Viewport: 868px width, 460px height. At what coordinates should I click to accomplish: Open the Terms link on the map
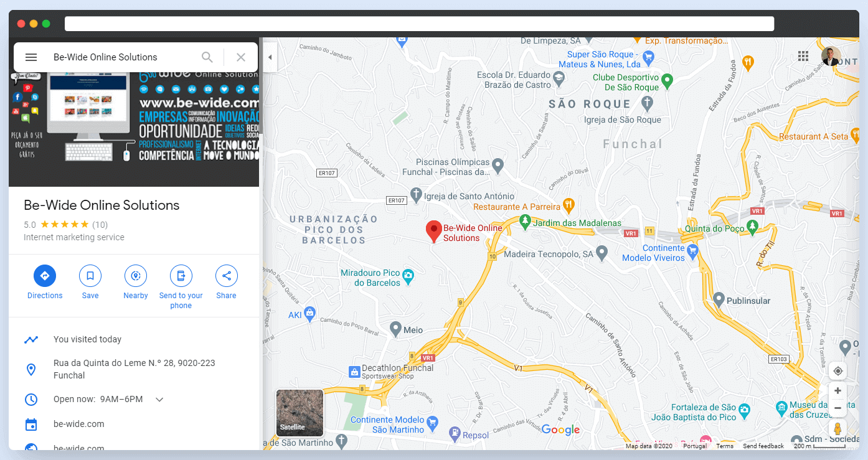pos(725,446)
